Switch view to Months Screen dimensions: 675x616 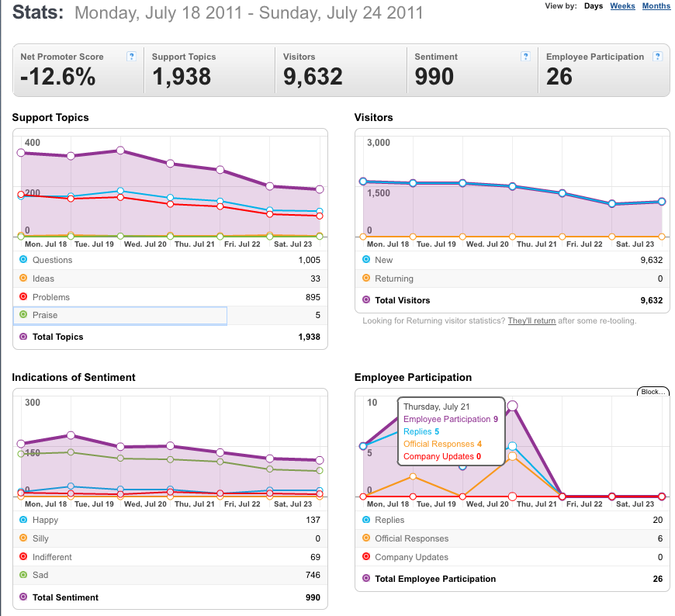pos(656,6)
